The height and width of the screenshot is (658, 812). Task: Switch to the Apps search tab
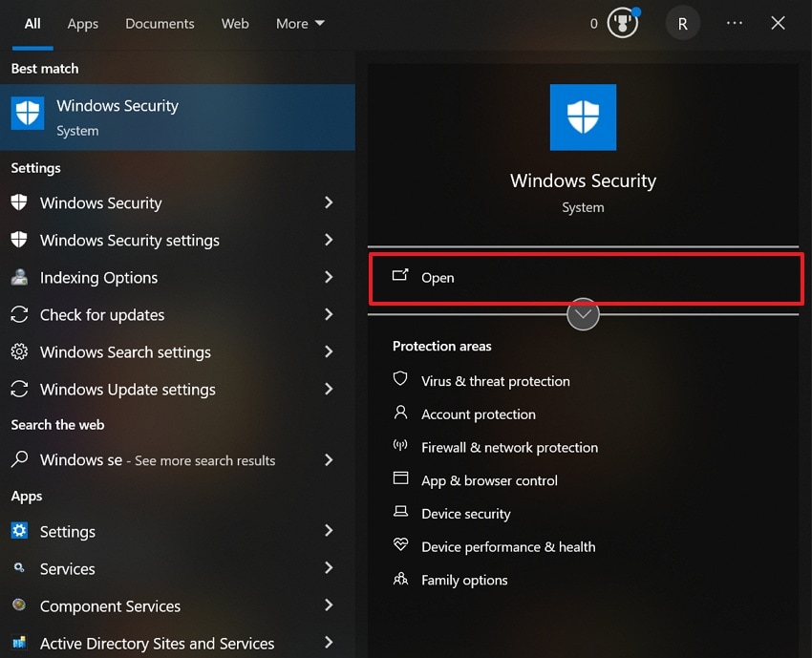click(82, 23)
